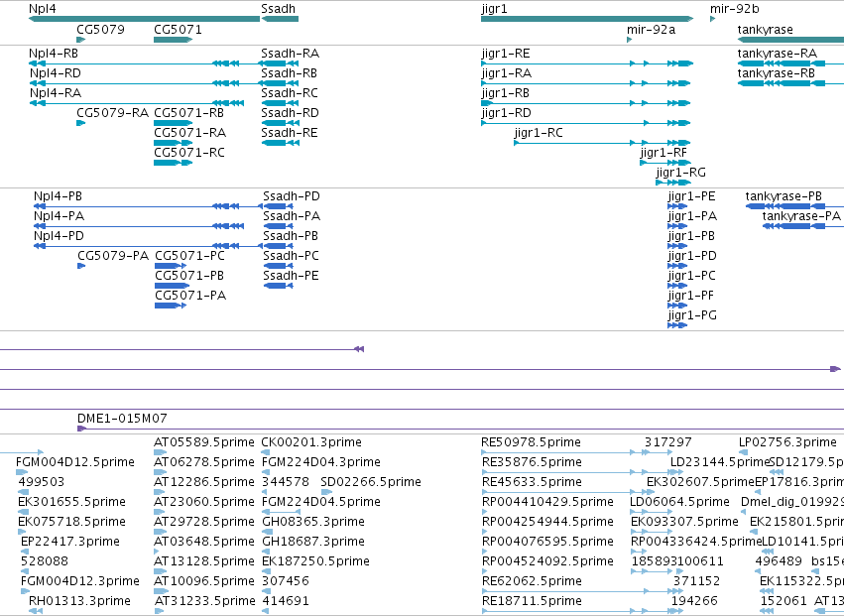This screenshot has height=616, width=844.
Task: Click protein CG5071-PA
Action: point(171,307)
